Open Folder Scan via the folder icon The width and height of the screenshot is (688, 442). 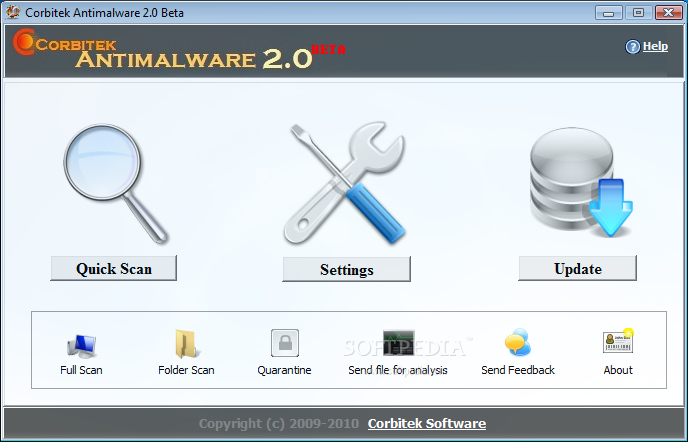[186, 344]
